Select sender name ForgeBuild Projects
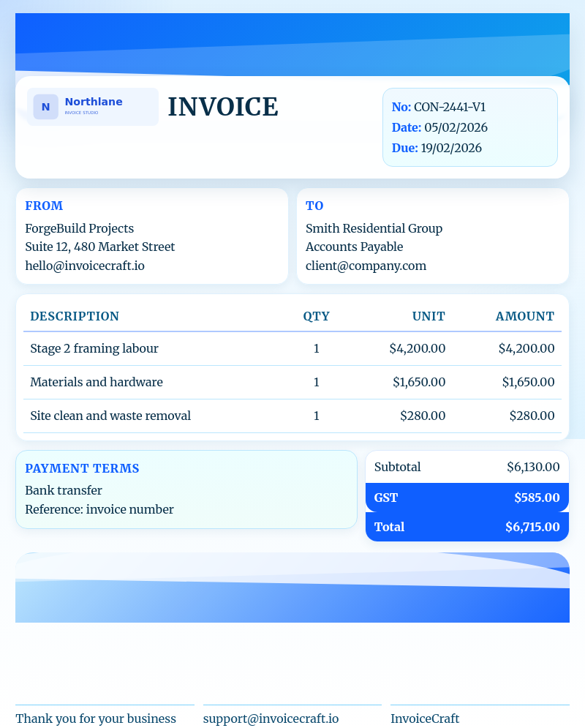 [x=79, y=228]
